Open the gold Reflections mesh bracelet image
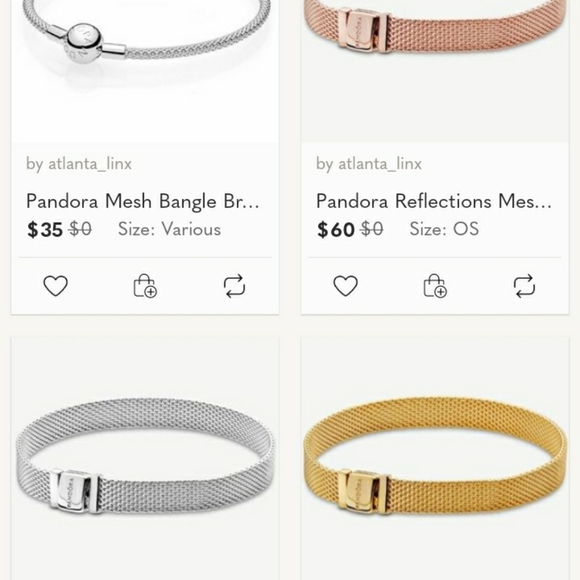This screenshot has width=580, height=580. 435,458
